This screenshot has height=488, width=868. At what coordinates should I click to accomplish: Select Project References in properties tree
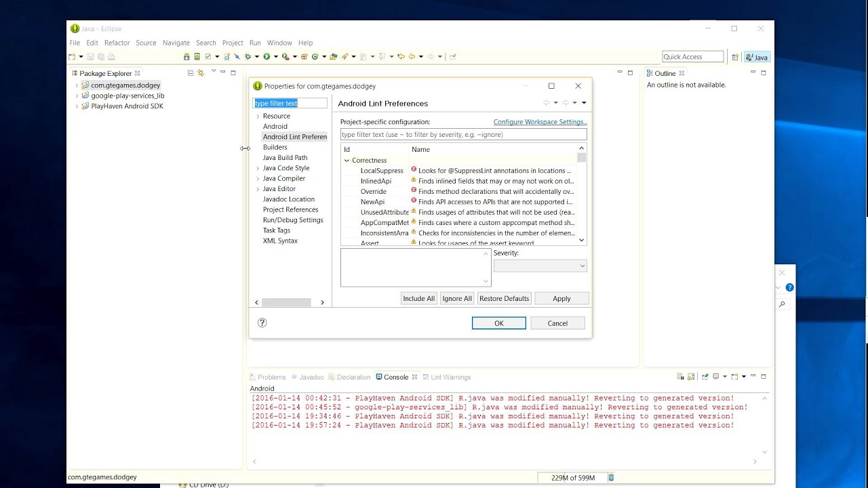click(290, 210)
